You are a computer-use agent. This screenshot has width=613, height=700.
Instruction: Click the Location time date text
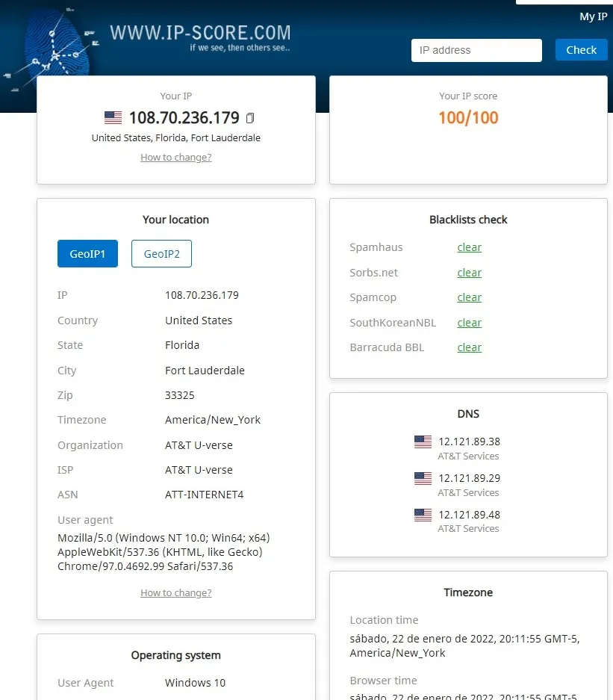pyautogui.click(x=464, y=645)
